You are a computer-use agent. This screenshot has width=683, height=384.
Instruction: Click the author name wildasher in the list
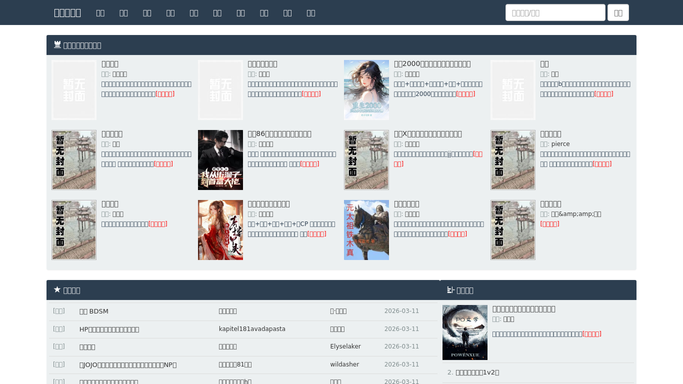click(x=344, y=364)
